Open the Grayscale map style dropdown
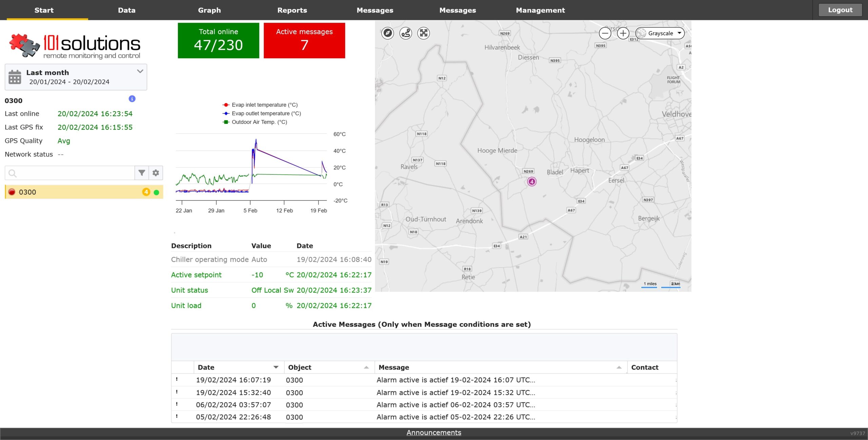868x440 pixels. 660,33
